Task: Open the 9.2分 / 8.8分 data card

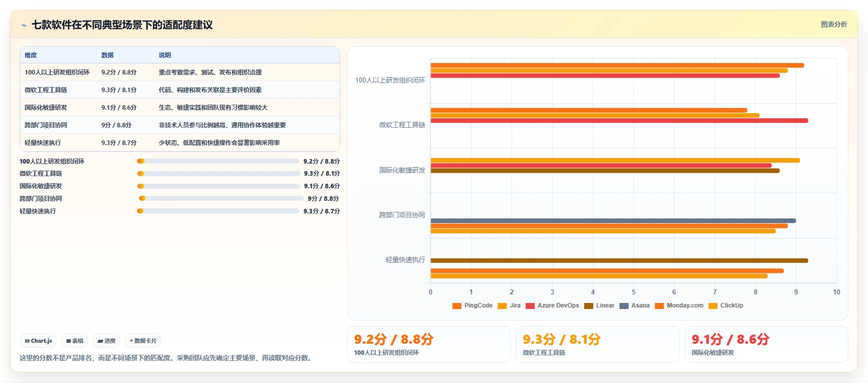Action: tap(429, 344)
